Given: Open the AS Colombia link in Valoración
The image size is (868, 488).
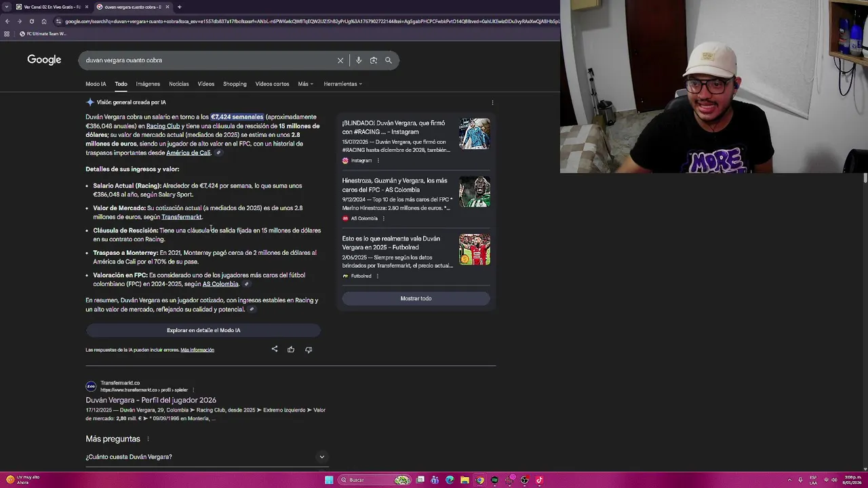Looking at the screenshot, I should [220, 284].
